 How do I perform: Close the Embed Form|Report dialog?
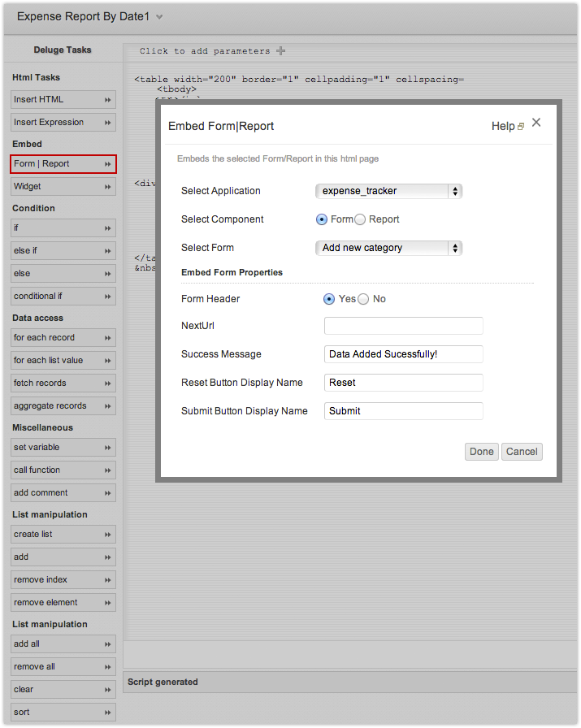coord(536,123)
